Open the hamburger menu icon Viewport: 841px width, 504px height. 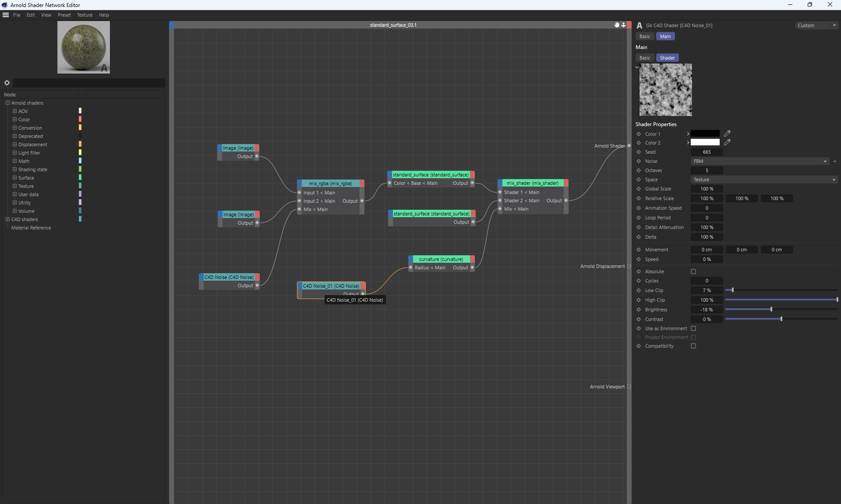(x=6, y=15)
